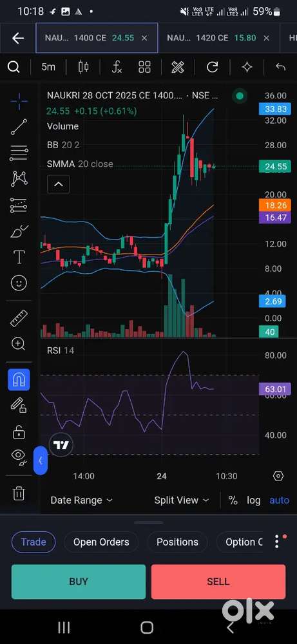Open the fx indicators menu
This screenshot has width=297, height=644.
pyautogui.click(x=117, y=67)
